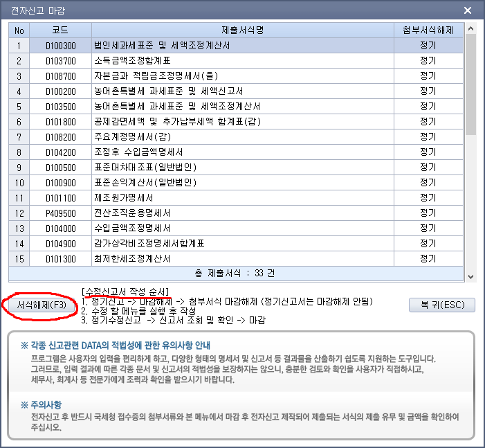Click 정기 cell in row D100300

428,46
